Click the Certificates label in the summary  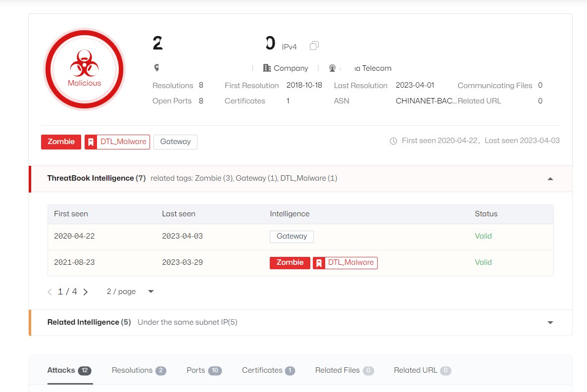coord(245,101)
